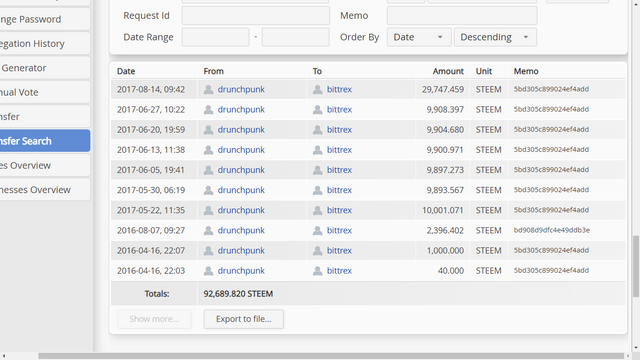Image resolution: width=640 pixels, height=360 pixels.
Task: Open bittrex link in 2017-05-22 row
Action: [339, 210]
